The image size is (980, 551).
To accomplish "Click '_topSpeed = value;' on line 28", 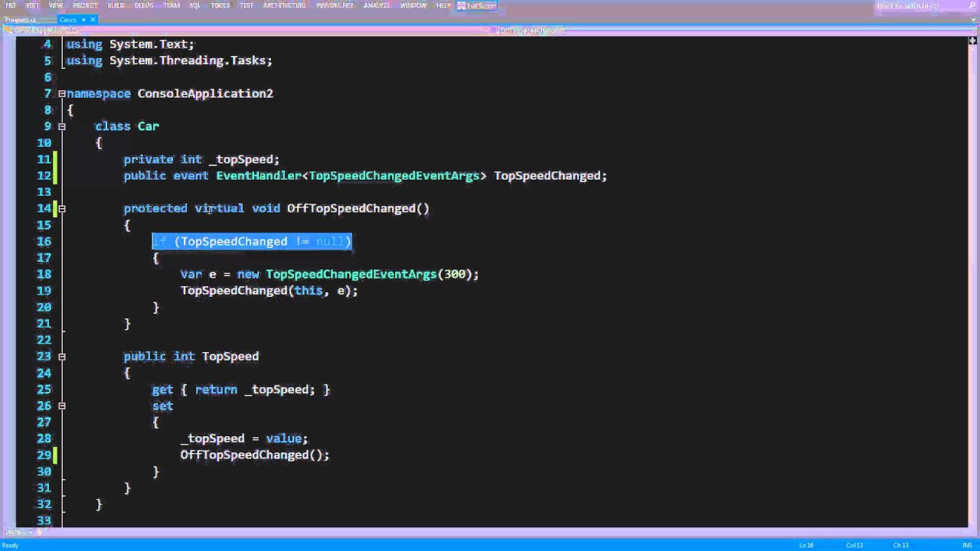I will [244, 439].
